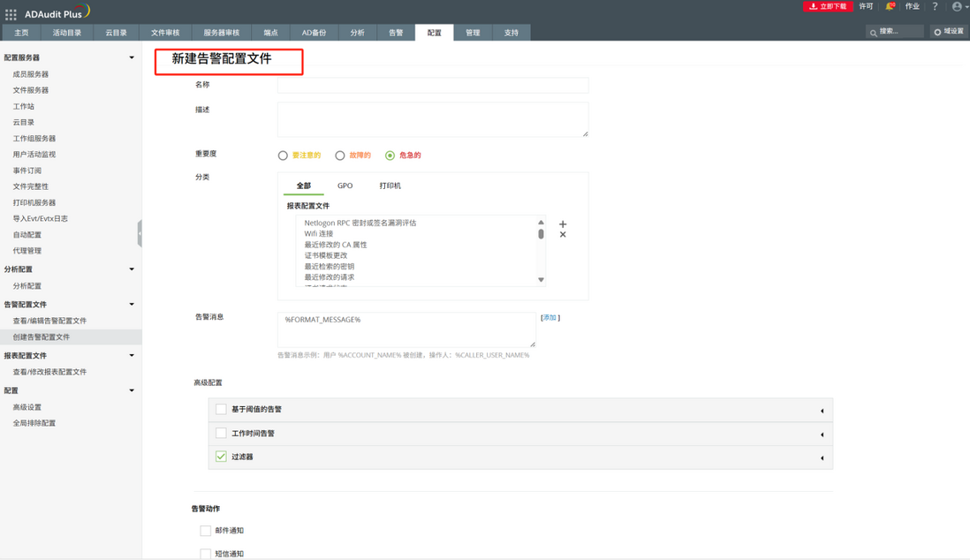Viewport: 970px width, 560px height.
Task: Select 'Wifi 连接' in report list
Action: [x=319, y=234]
